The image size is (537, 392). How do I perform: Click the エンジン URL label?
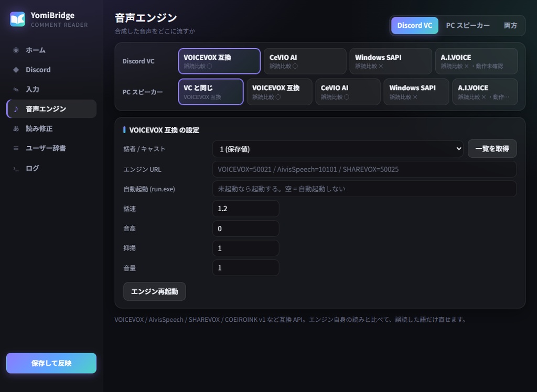coord(142,169)
